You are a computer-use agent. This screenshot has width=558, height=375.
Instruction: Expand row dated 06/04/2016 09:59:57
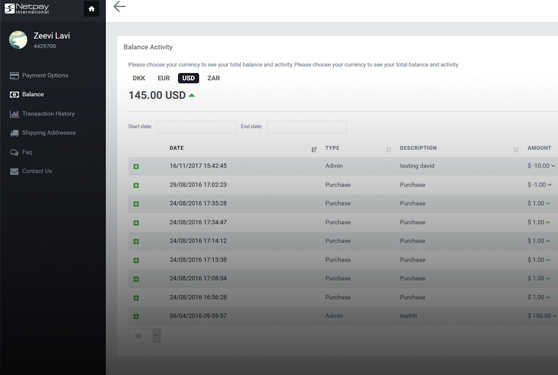(x=136, y=316)
